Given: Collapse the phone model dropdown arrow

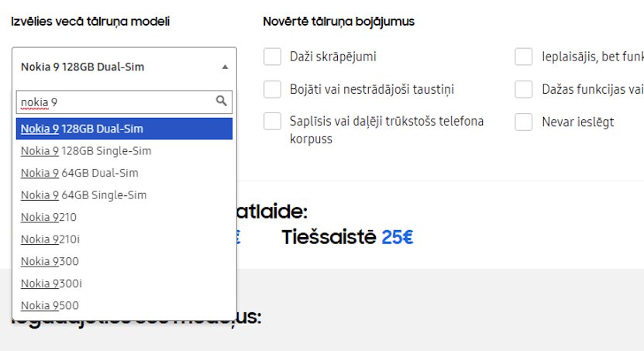Looking at the screenshot, I should (x=225, y=67).
